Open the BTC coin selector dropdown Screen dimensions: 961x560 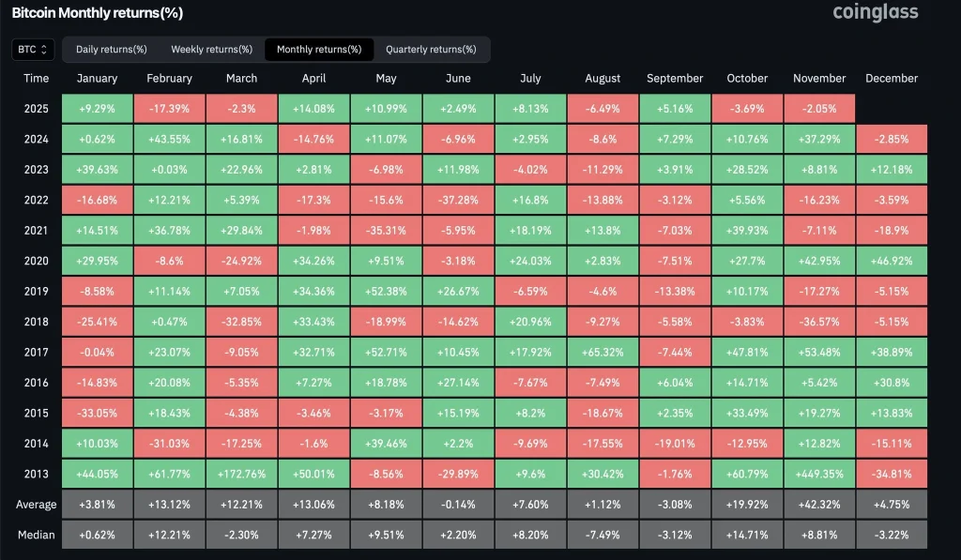click(32, 49)
